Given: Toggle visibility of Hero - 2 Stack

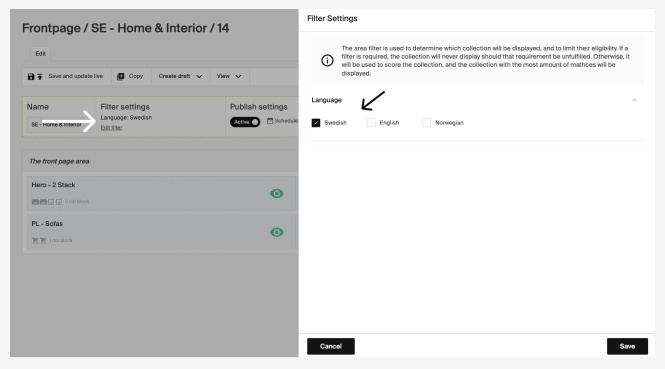Looking at the screenshot, I should pyautogui.click(x=277, y=193).
